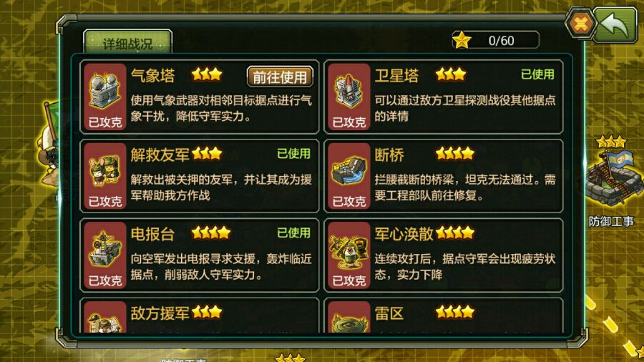Image resolution: width=644 pixels, height=362 pixels.
Task: Open the 断桥 card description text
Action: pos(465,187)
